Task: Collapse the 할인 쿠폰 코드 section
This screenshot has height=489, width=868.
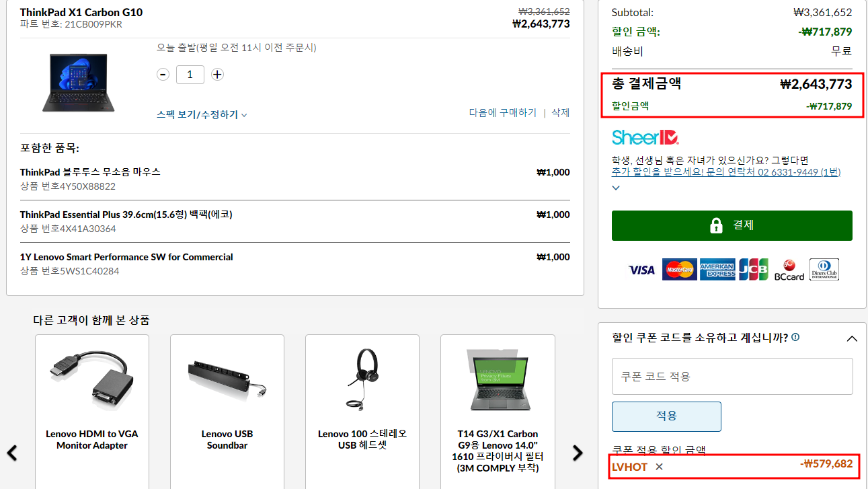Action: (x=852, y=338)
